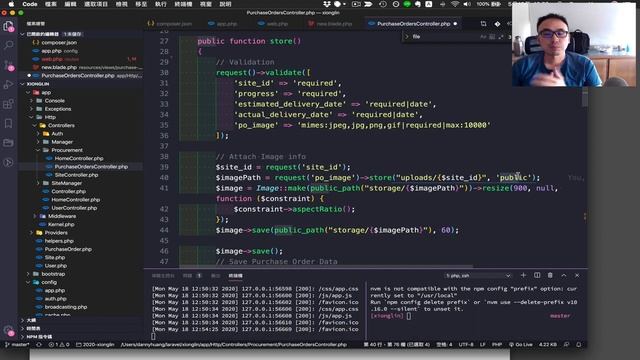
Task: Expand the Providers folder
Action: click(x=32, y=233)
